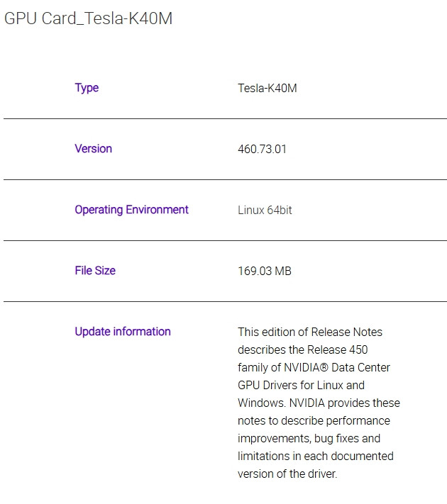Click the GPU Card_Tesla-K40M page heading
The image size is (447, 504).
[88, 18]
